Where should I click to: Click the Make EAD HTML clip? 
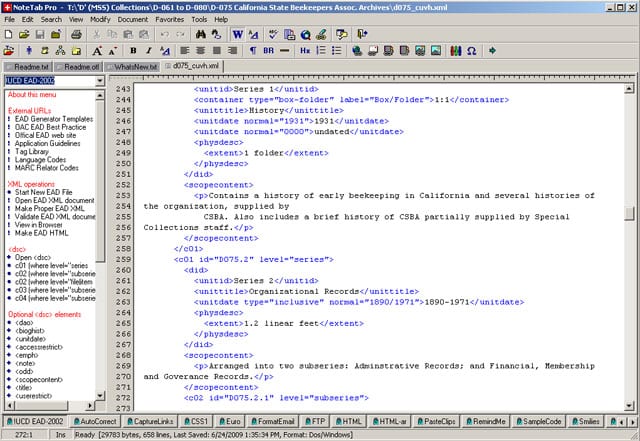tap(41, 233)
